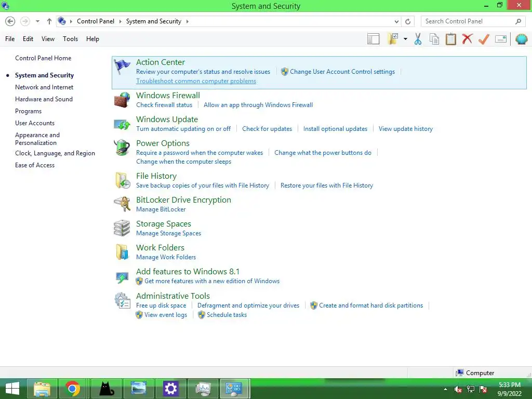Click the File History folder icon
532x399 pixels.
(x=123, y=180)
